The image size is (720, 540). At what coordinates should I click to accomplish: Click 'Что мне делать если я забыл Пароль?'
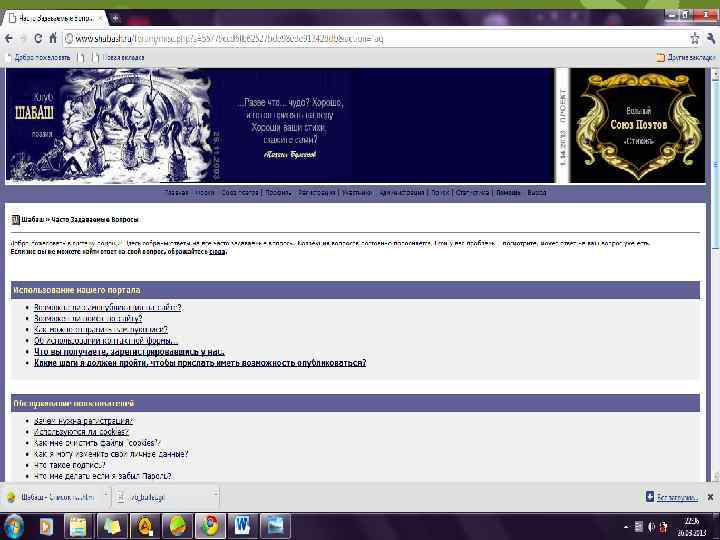tap(102, 476)
